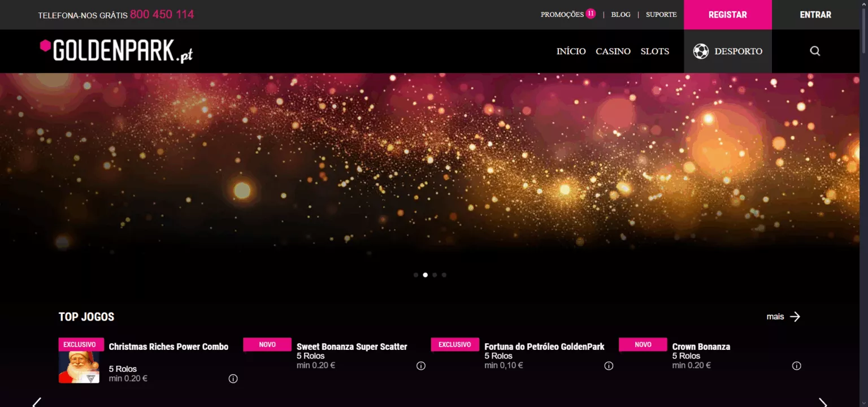Select the fourth banner slide dot
The image size is (868, 407).
coord(444,275)
